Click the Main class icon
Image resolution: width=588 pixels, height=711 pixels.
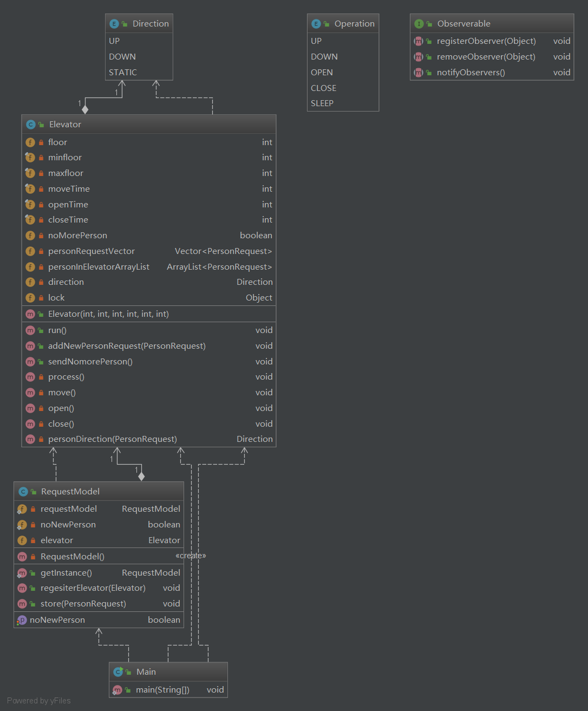tap(118, 672)
